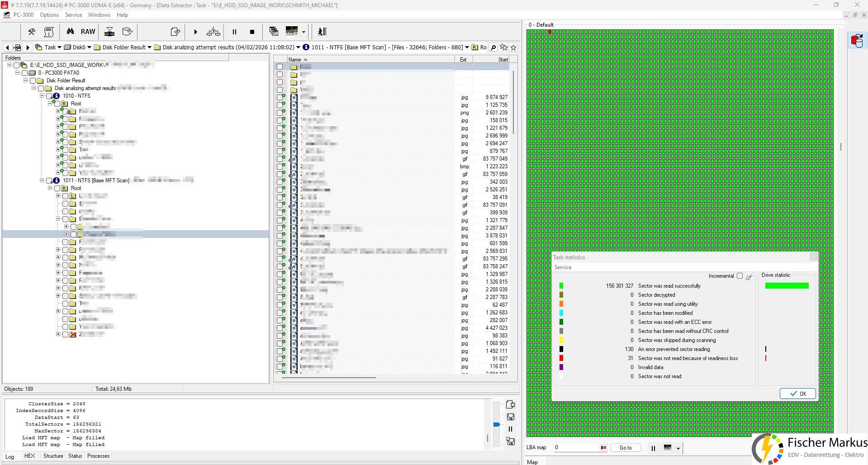Click the Go to button
This screenshot has width=868, height=465.
(626, 448)
